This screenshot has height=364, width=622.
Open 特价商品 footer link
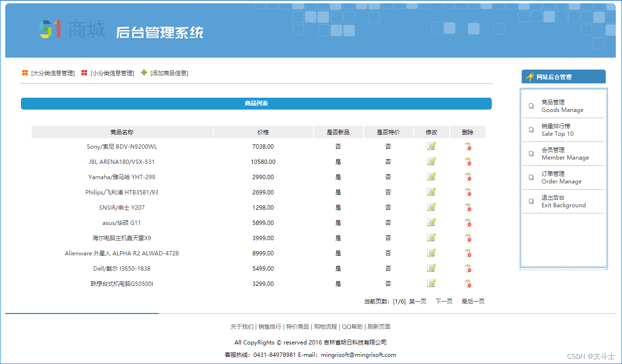click(298, 327)
